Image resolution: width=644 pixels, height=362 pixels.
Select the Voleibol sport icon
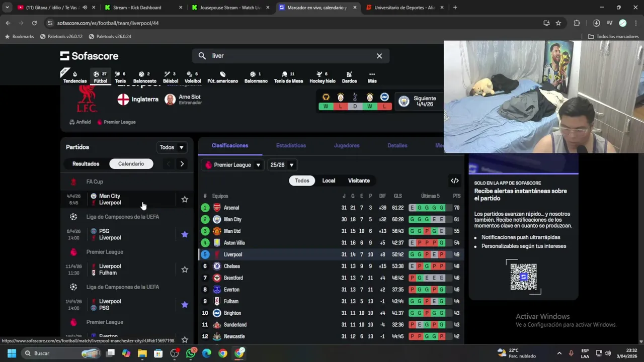point(192,77)
